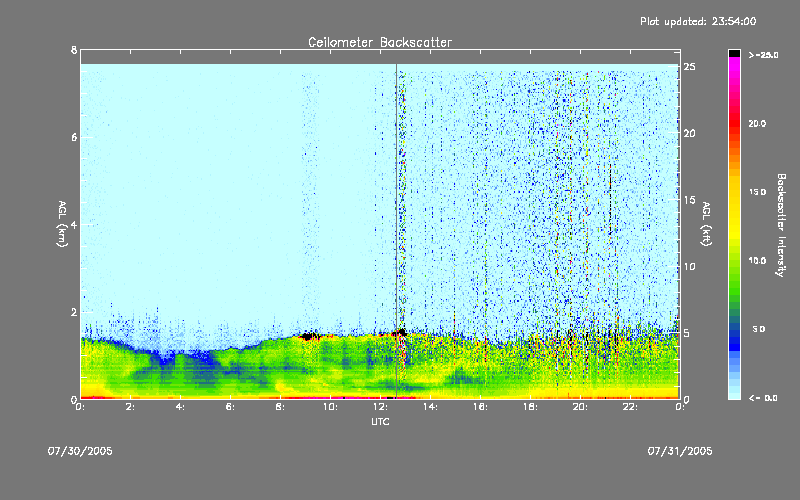800x500 pixels.
Task: Click the "25" tick on the kft axis
Action: pyautogui.click(x=690, y=67)
